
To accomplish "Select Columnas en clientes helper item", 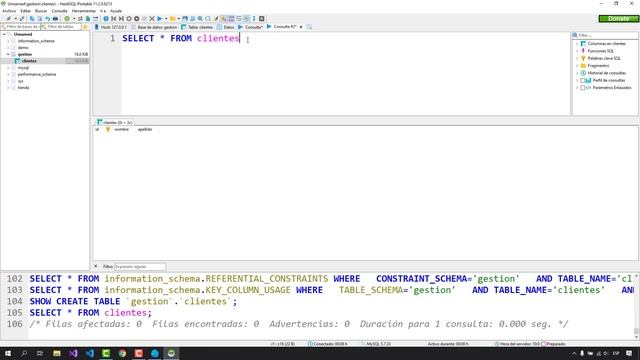I will point(607,44).
